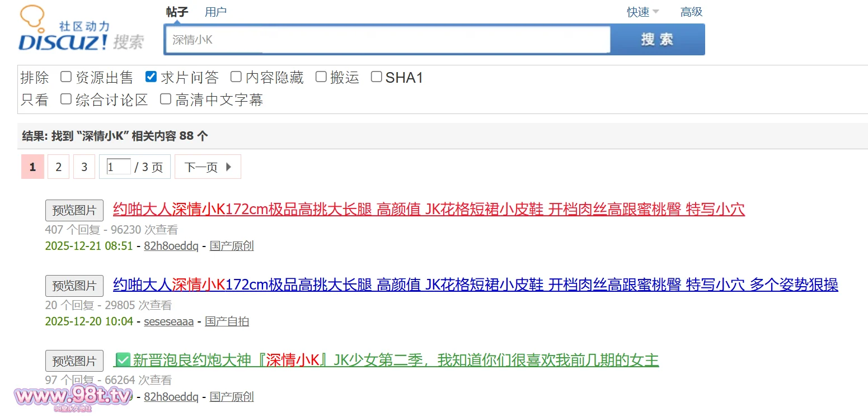
Task: Toggle the 高清中文字幕 checkbox
Action: (166, 99)
